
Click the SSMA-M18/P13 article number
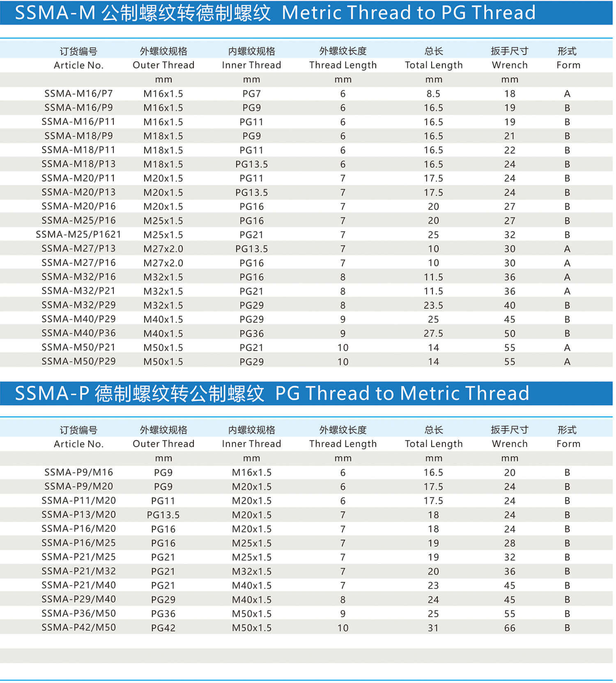(78, 164)
